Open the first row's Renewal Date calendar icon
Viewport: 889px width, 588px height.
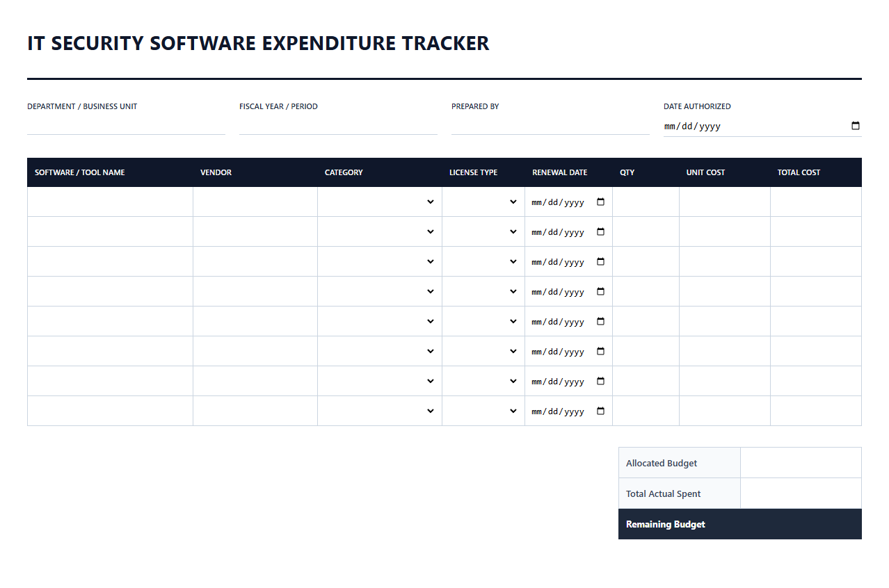pos(601,202)
